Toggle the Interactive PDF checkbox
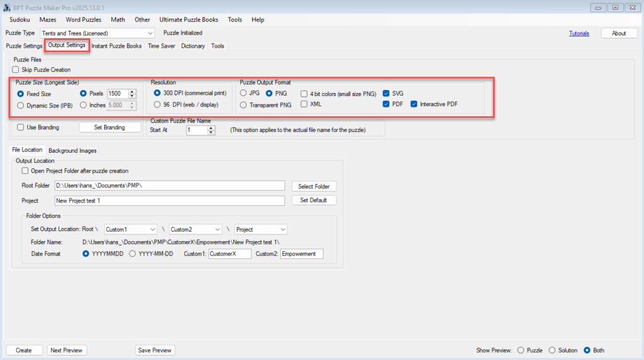 [414, 104]
